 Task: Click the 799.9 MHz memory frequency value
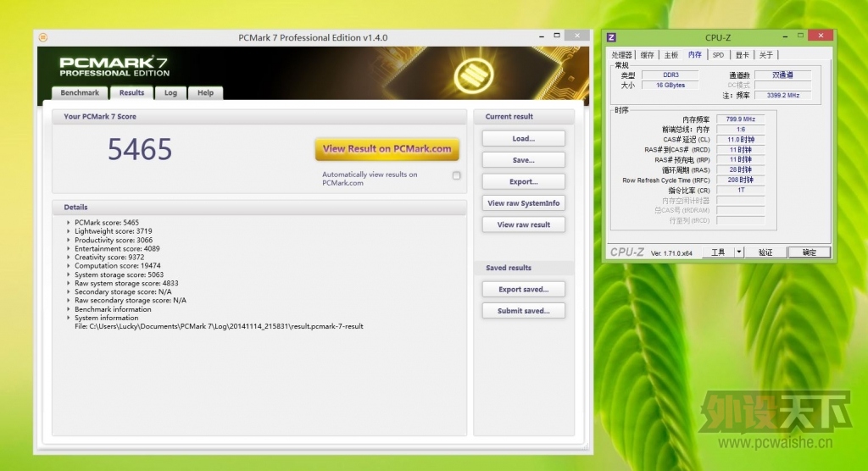point(740,119)
